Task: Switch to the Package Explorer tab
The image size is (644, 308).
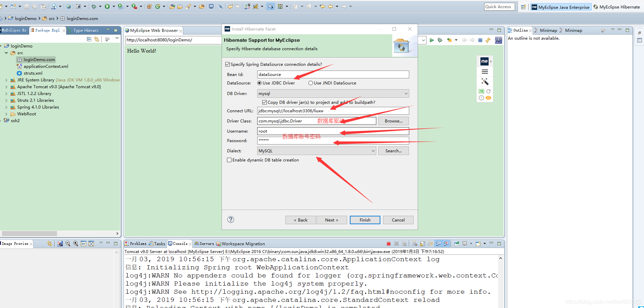Action: coord(47,30)
